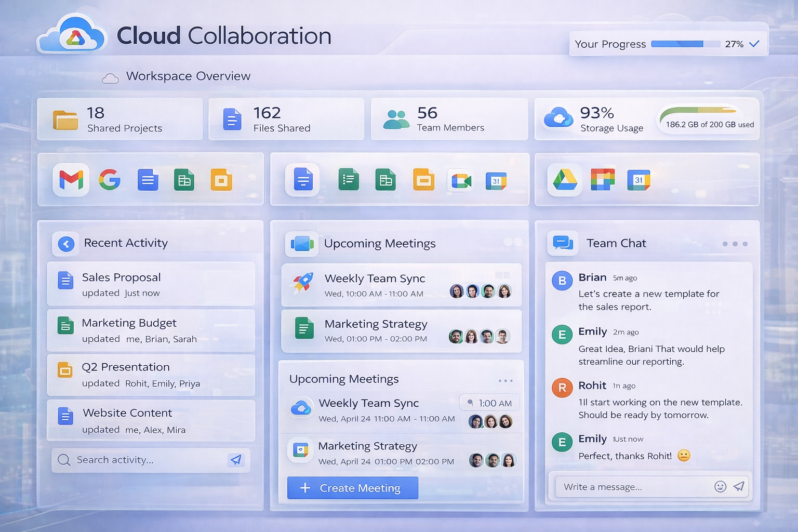Open Marketing Budget activity item
The width and height of the screenshot is (798, 532).
click(151, 330)
